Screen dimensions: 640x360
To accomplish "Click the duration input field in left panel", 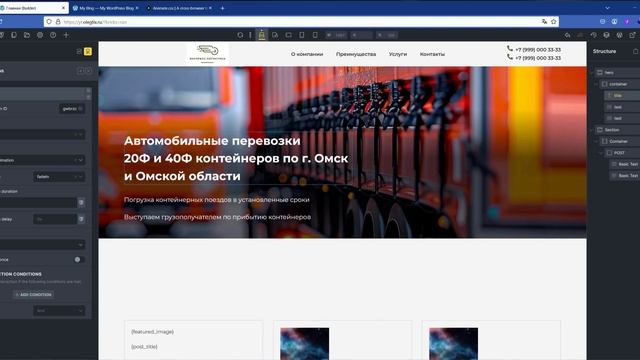I will [x=38, y=202].
